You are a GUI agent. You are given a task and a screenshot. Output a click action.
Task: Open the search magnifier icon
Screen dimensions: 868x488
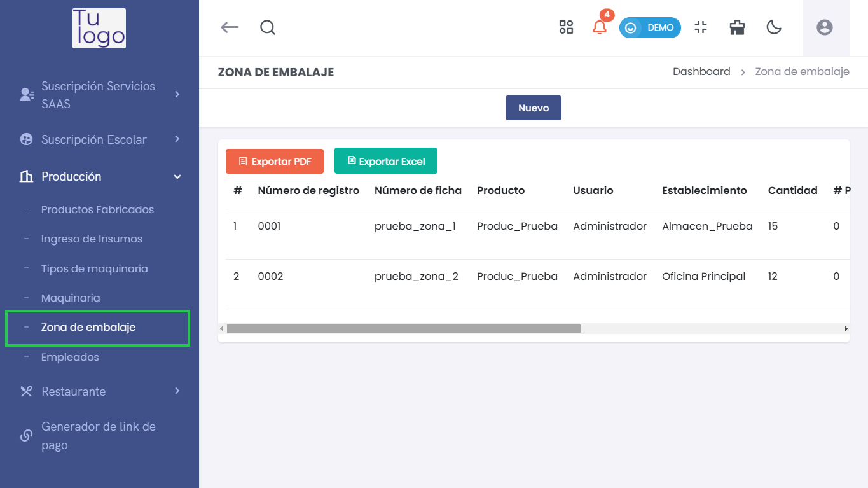point(268,27)
